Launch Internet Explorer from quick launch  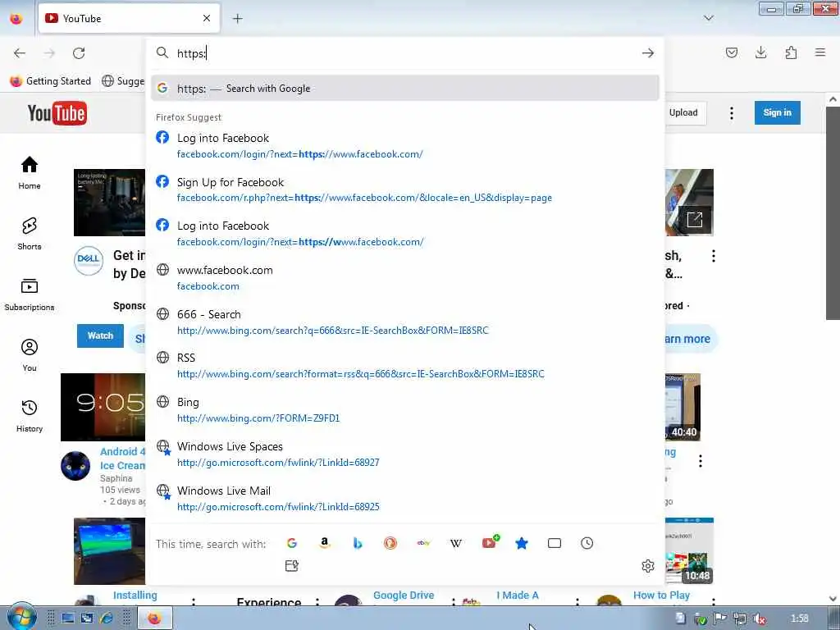(107, 619)
